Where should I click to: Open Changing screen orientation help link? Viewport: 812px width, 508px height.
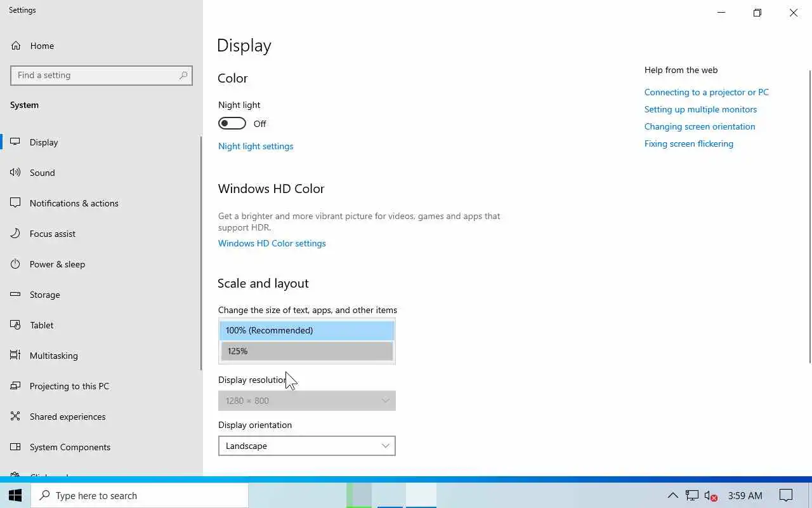pyautogui.click(x=700, y=126)
